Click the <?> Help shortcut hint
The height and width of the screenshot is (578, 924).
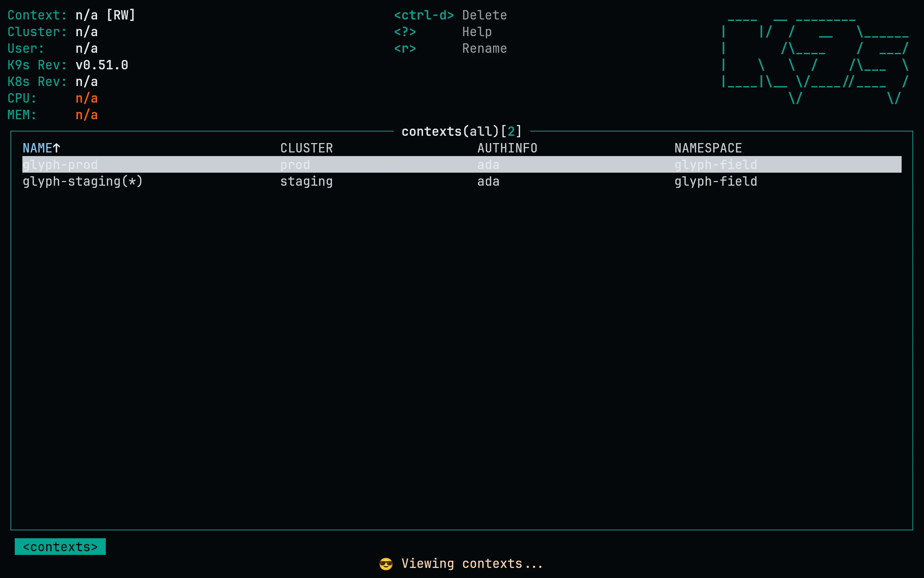443,32
